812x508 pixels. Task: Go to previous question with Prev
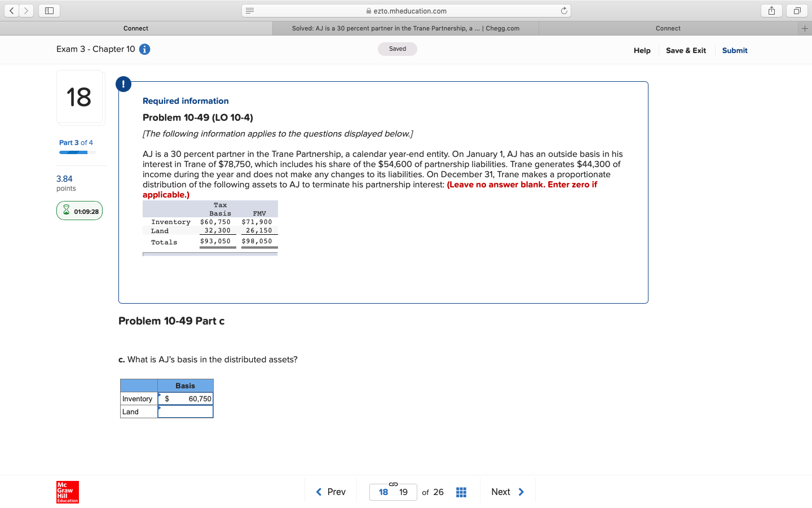(331, 492)
